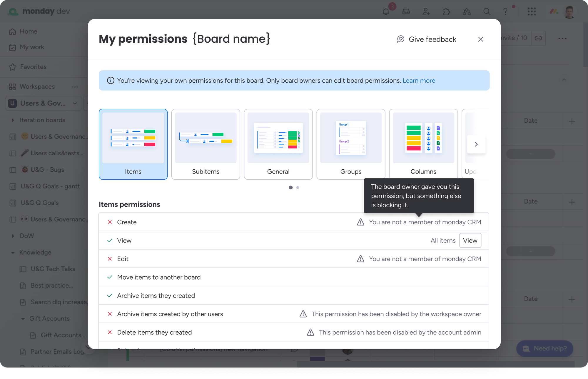The width and height of the screenshot is (588, 379).
Task: Open the Users calls&tests board
Action: pos(57,153)
